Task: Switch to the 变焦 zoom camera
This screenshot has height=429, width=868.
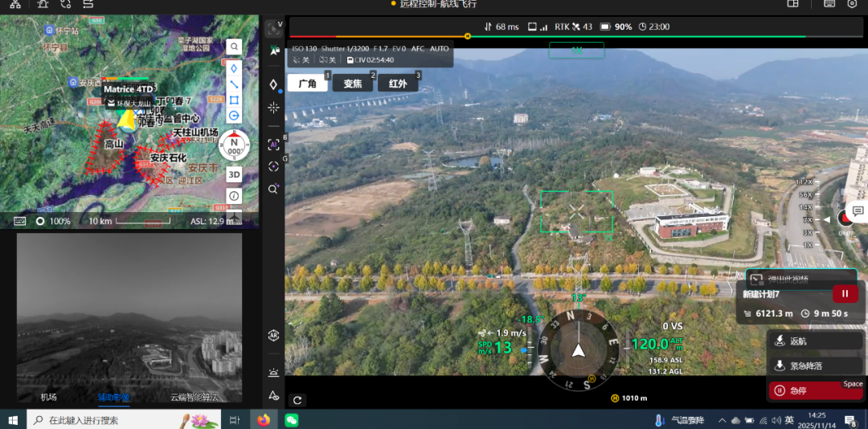Action: point(353,83)
